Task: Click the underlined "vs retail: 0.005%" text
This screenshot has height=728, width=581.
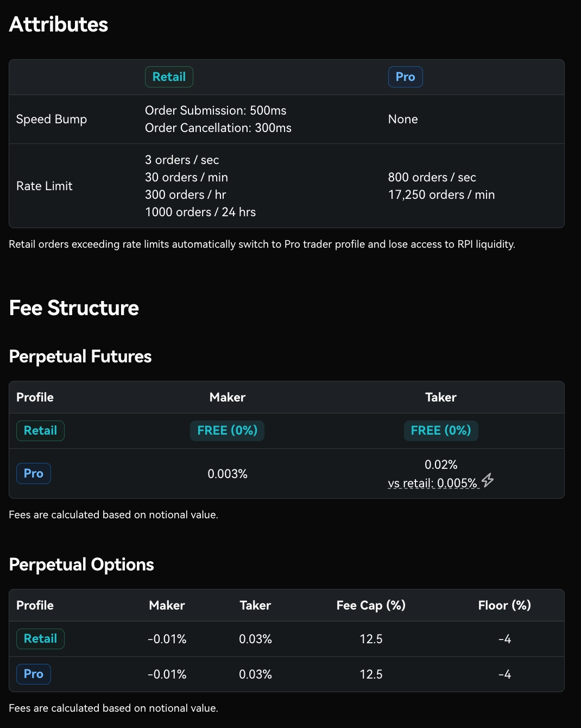Action: [432, 483]
